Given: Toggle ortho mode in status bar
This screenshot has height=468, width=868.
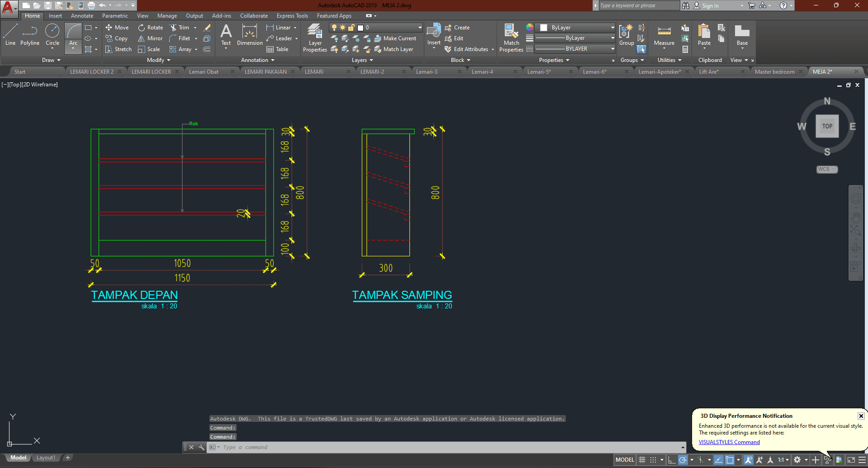Looking at the screenshot, I should 672,460.
